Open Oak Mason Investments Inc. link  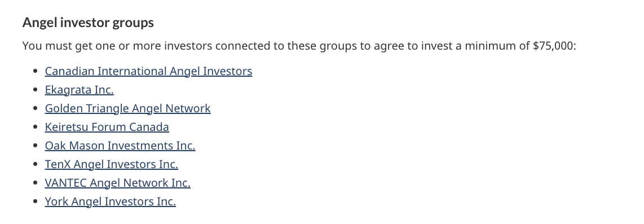click(120, 146)
